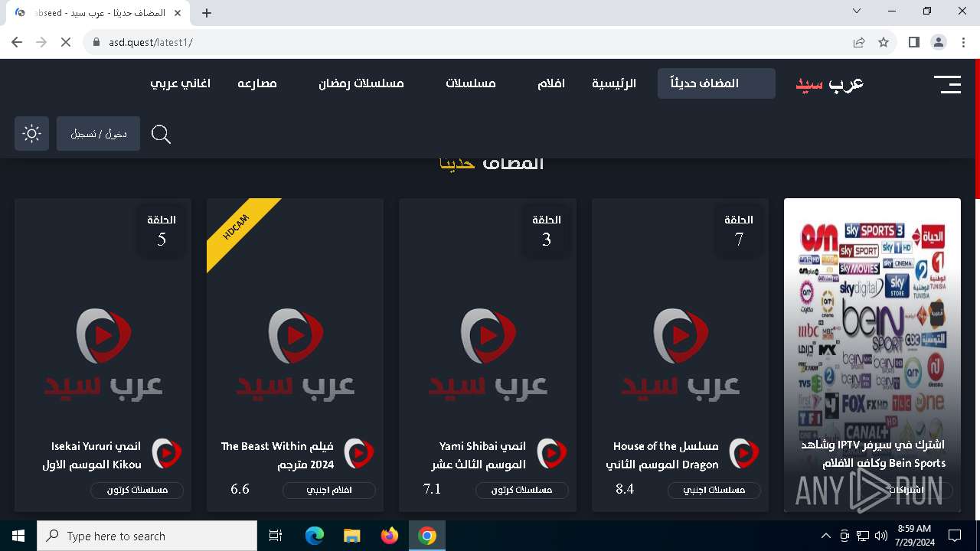Open the افلام menu
The height and width of the screenshot is (551, 980).
551,83
